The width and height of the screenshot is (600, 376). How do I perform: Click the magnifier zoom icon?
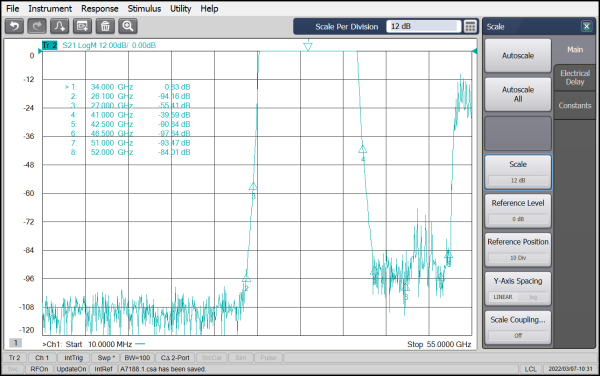click(x=128, y=26)
